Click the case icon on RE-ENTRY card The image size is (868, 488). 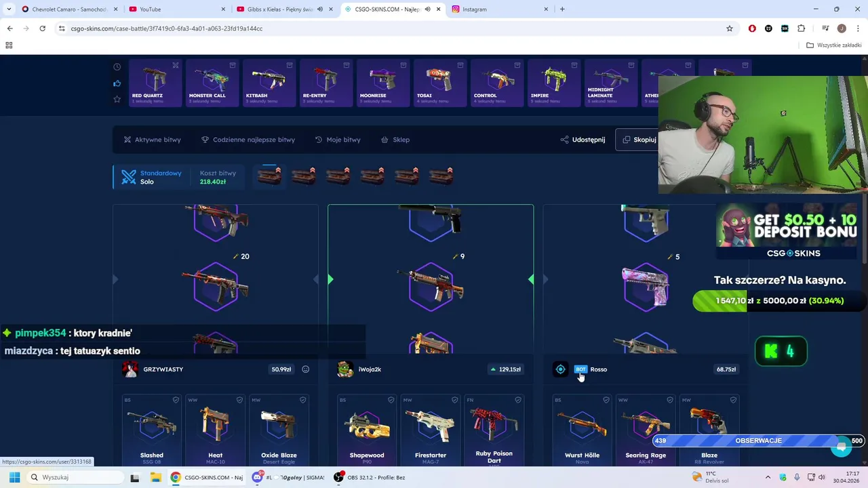click(347, 65)
